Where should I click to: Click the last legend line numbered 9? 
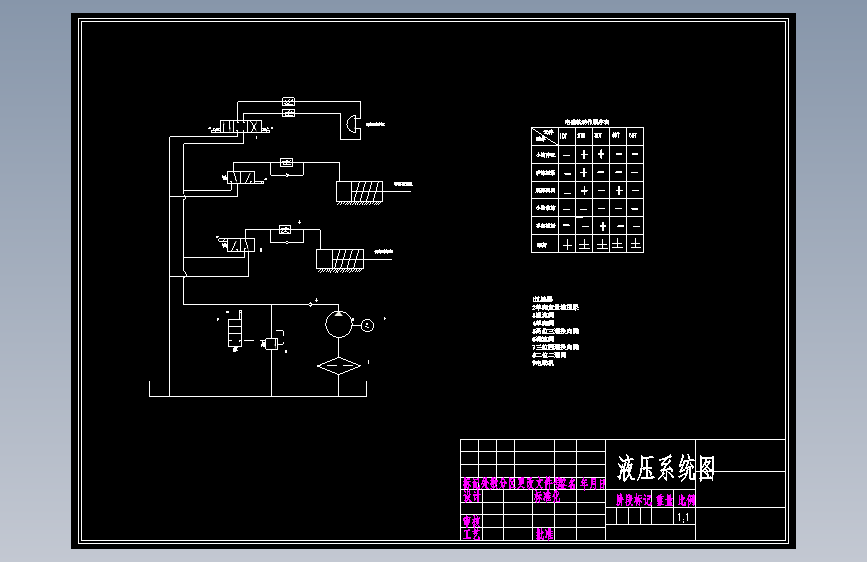(543, 363)
